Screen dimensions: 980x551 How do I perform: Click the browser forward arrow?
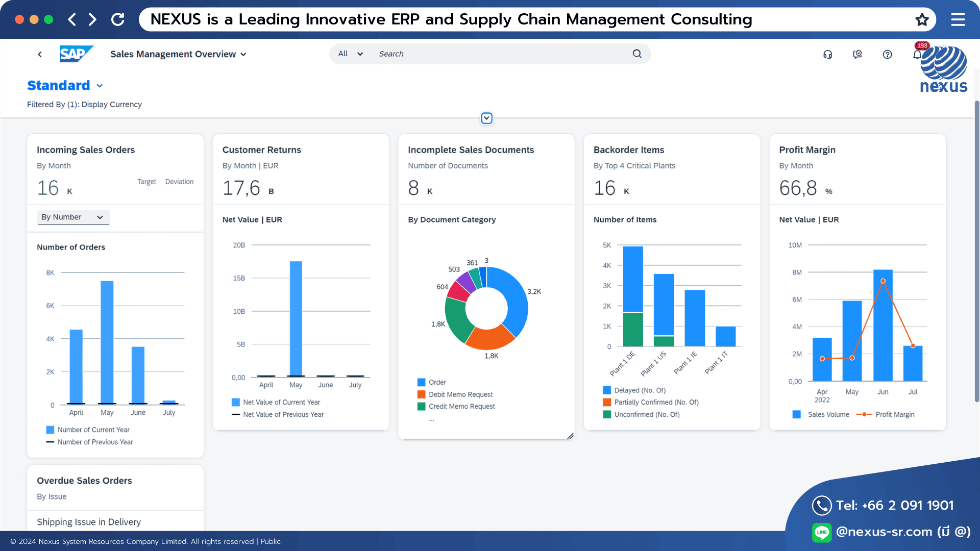[92, 19]
